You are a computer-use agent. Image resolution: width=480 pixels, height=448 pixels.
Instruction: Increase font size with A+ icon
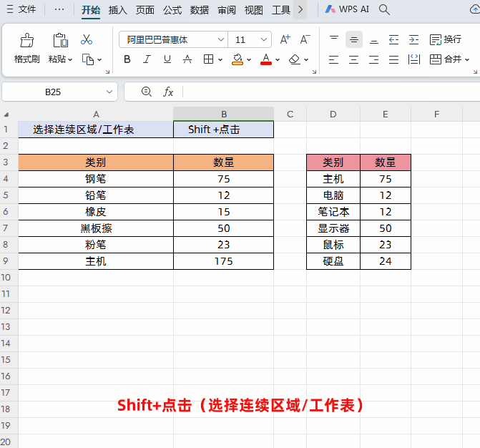coord(285,39)
